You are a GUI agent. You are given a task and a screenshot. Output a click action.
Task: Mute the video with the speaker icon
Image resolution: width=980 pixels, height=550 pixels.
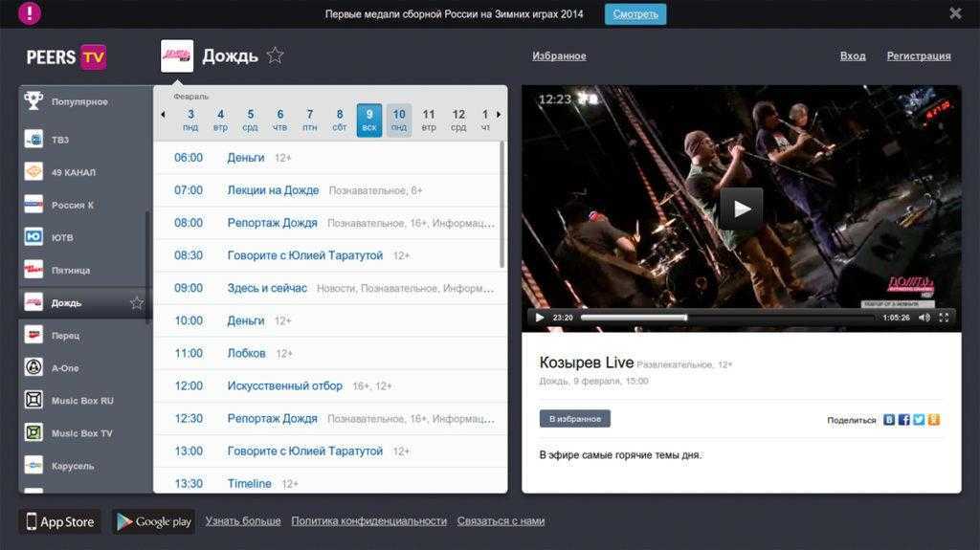tap(924, 318)
